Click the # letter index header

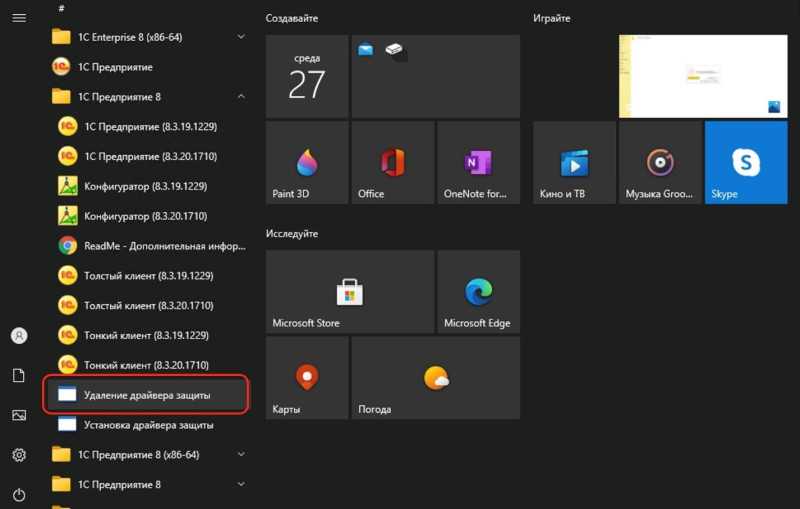(x=61, y=8)
